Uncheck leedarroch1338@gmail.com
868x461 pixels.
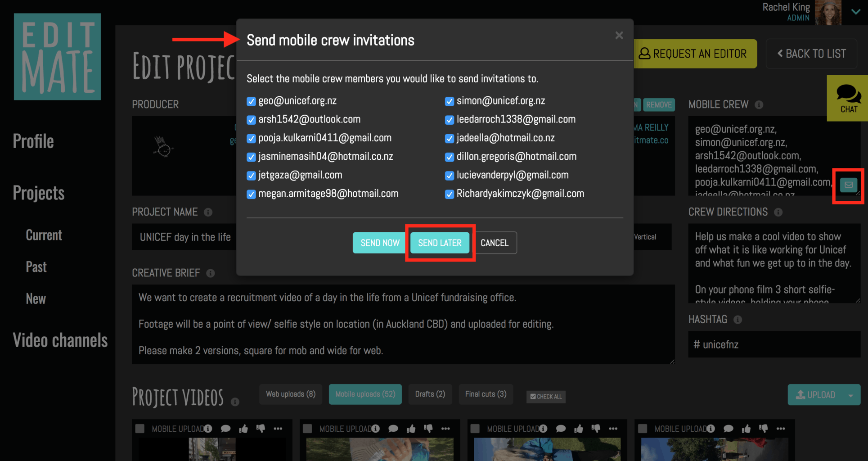[x=449, y=120]
